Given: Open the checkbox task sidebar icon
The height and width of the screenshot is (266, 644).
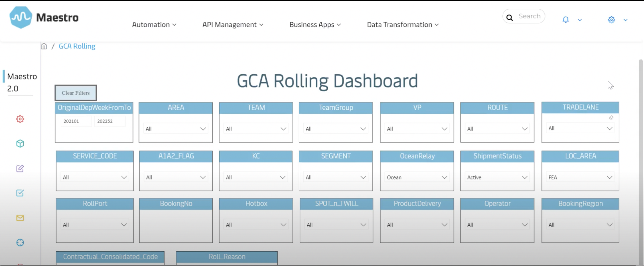Looking at the screenshot, I should (x=20, y=193).
